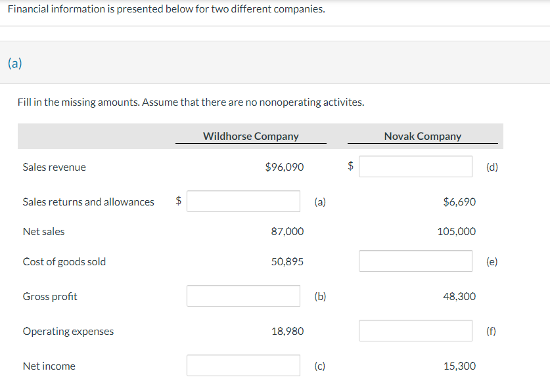
Task: Click the label (b) beside Gross profit field
Action: (x=320, y=296)
